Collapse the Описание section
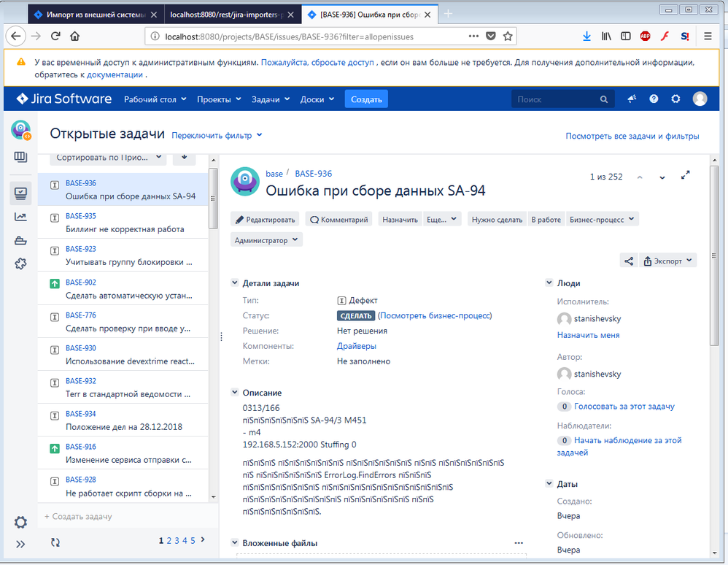The height and width of the screenshot is (565, 728). 235,393
